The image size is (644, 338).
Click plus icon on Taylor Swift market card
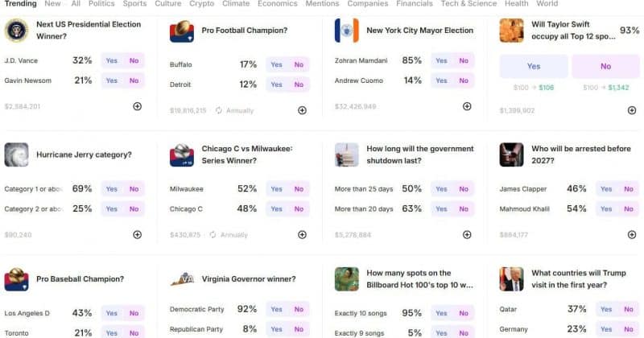click(632, 110)
